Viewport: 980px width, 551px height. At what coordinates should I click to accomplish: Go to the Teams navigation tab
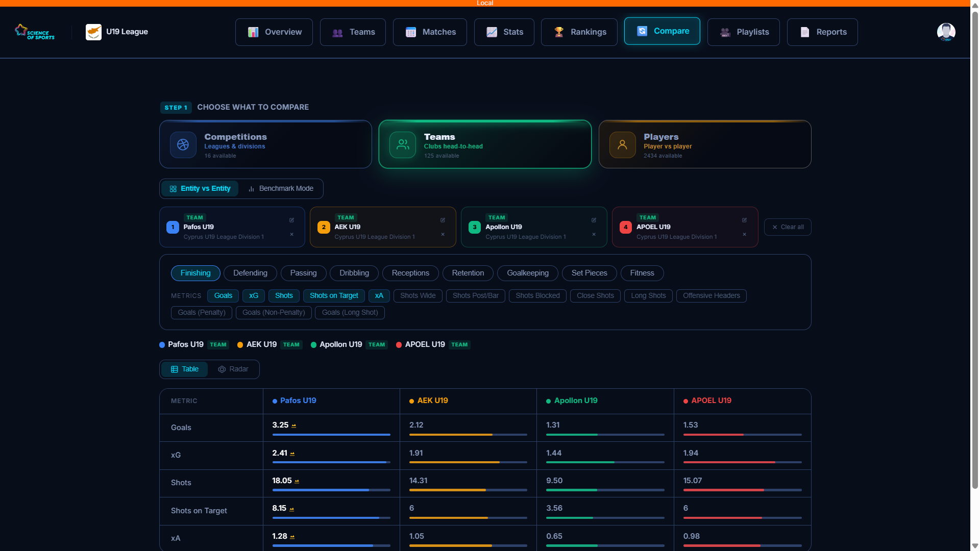353,32
